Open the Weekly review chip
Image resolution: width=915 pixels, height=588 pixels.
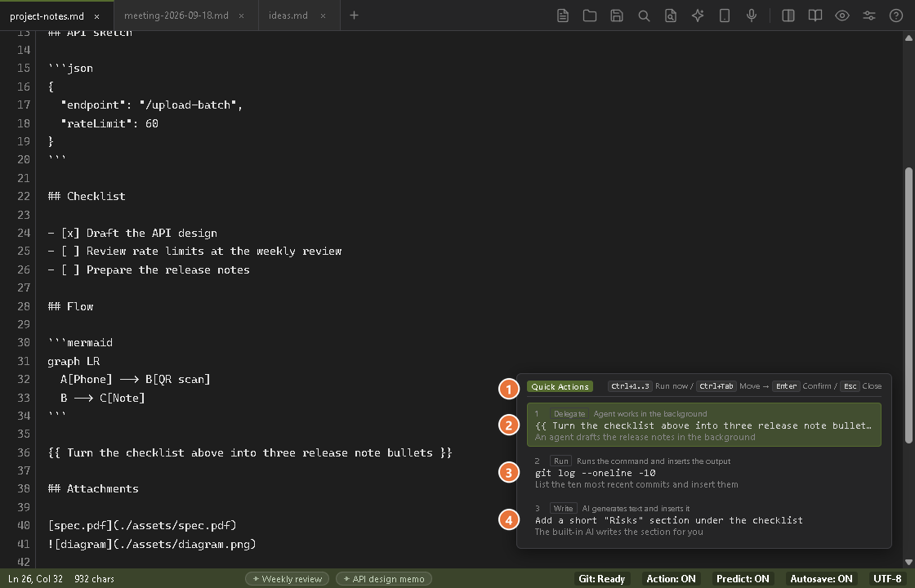tap(287, 579)
